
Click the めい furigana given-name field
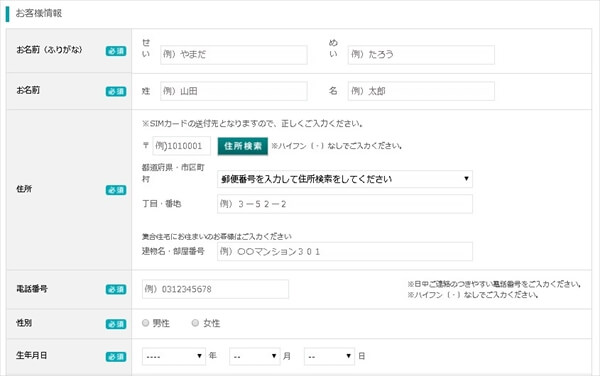(x=421, y=55)
